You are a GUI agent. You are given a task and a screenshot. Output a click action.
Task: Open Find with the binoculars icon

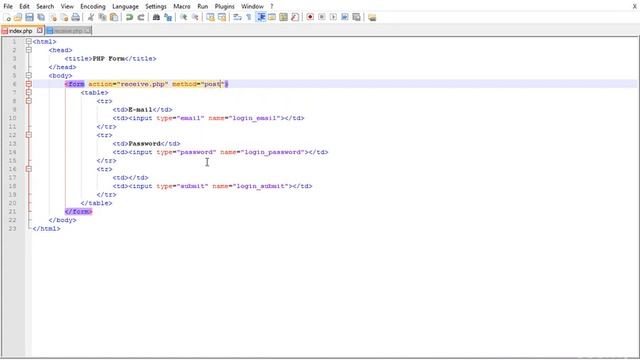tap(156, 17)
